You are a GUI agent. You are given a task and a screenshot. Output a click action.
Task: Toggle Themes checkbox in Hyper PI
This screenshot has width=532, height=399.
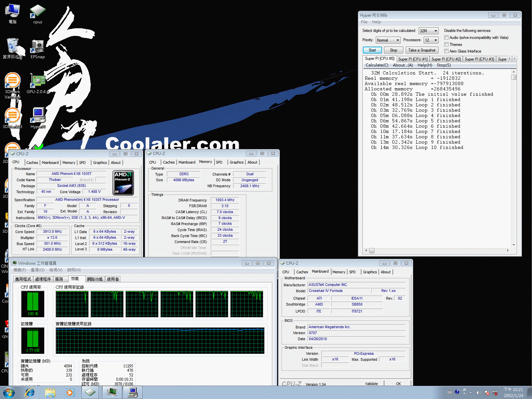pyautogui.click(x=447, y=44)
